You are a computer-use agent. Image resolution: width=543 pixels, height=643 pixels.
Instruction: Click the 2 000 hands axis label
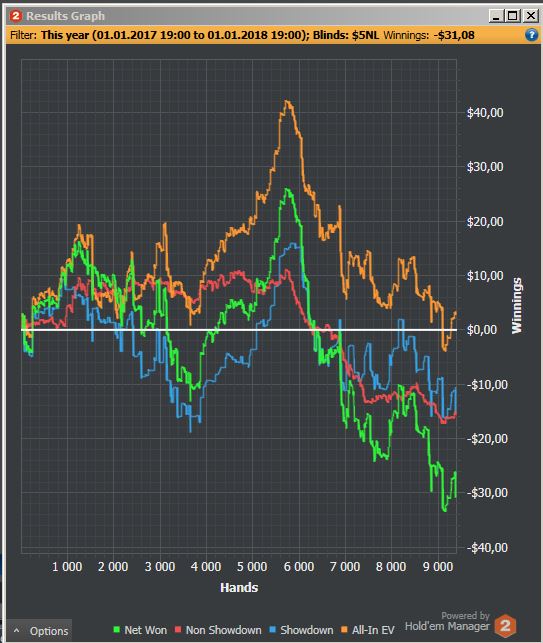(113, 567)
